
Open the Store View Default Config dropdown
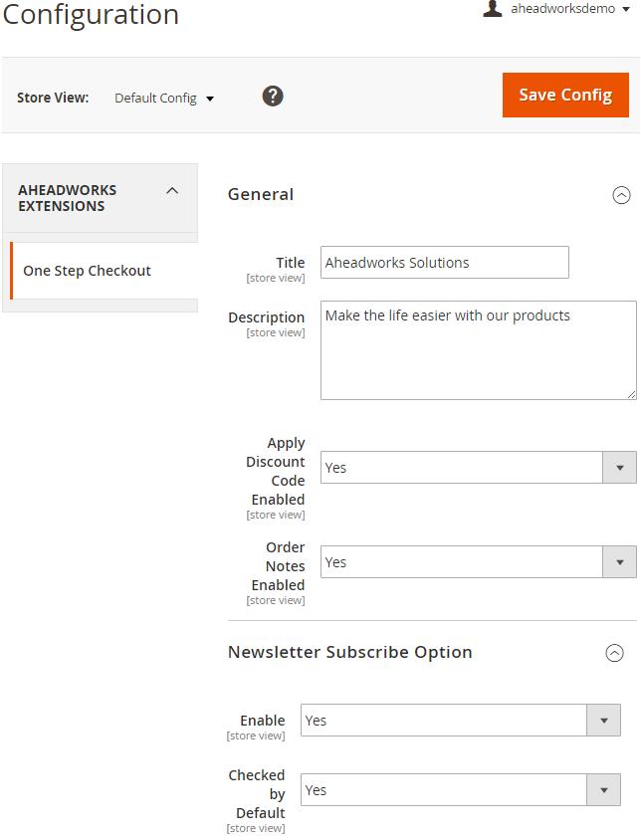[x=164, y=99]
